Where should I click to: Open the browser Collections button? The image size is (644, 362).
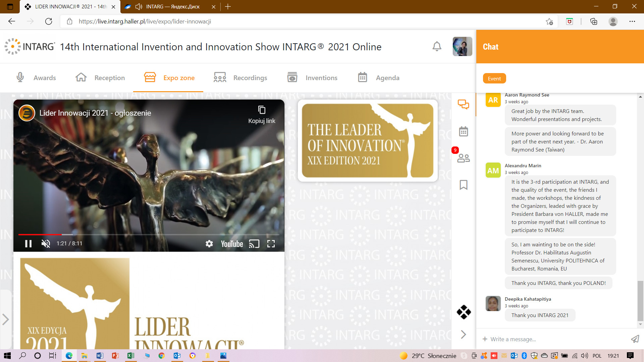click(594, 21)
